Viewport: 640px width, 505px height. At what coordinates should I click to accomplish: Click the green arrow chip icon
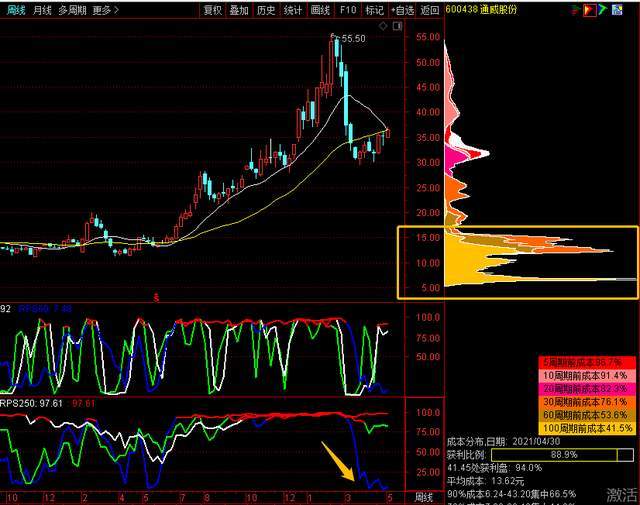point(604,10)
